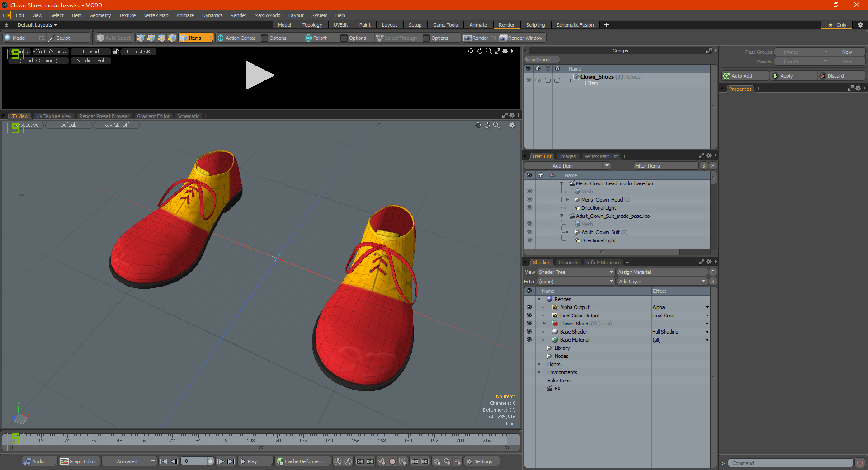Toggle visibility of Base Shader layer
This screenshot has height=470, width=868.
529,331
